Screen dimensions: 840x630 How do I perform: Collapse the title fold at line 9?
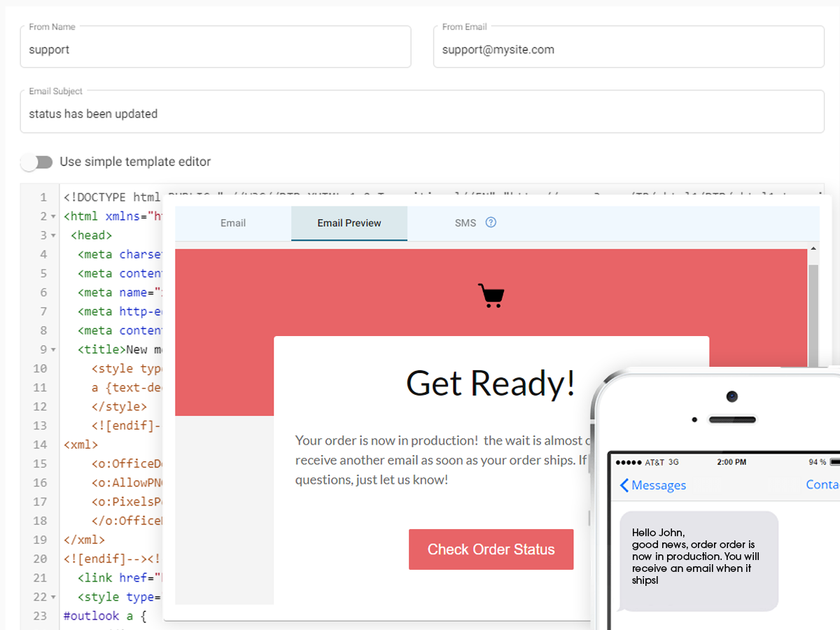tap(54, 349)
